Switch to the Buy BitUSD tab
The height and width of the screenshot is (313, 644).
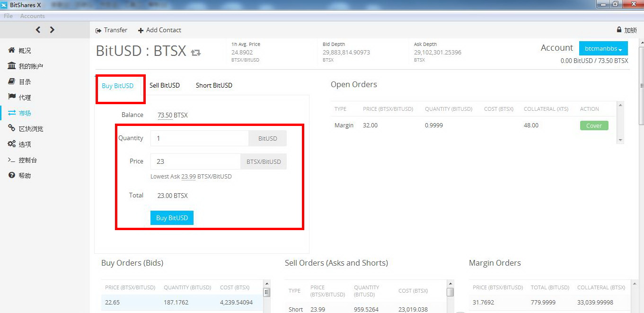[x=118, y=86]
